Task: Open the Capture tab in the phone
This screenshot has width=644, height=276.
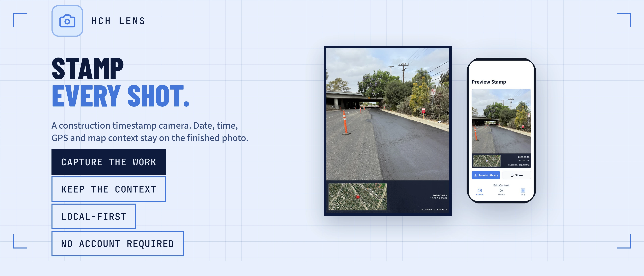Action: click(479, 192)
